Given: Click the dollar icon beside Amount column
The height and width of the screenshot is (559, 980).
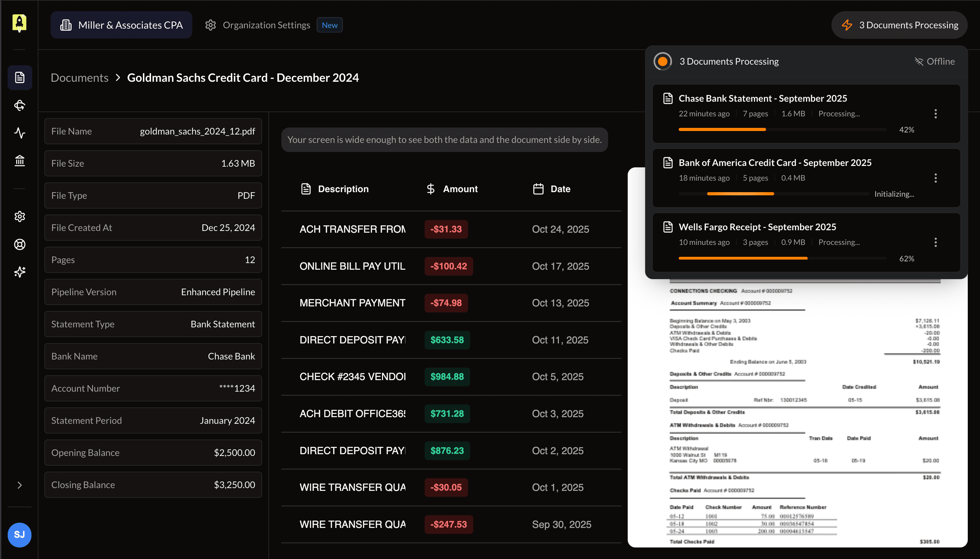Looking at the screenshot, I should click(430, 189).
